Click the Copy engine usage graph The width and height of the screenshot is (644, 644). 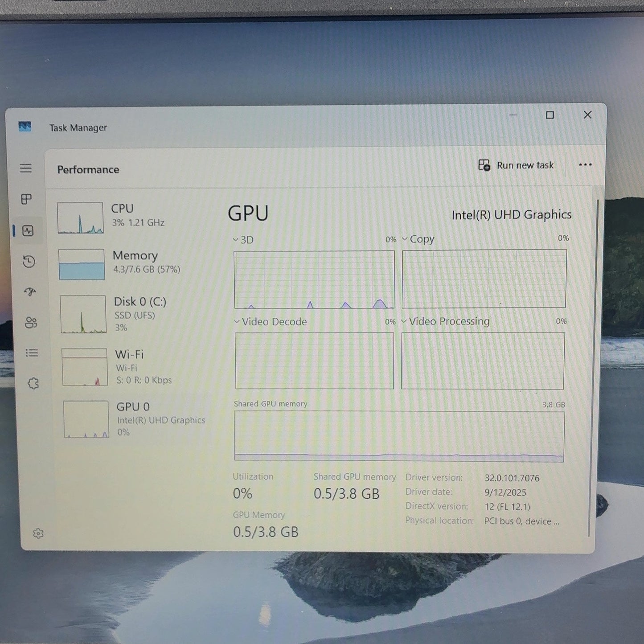484,279
